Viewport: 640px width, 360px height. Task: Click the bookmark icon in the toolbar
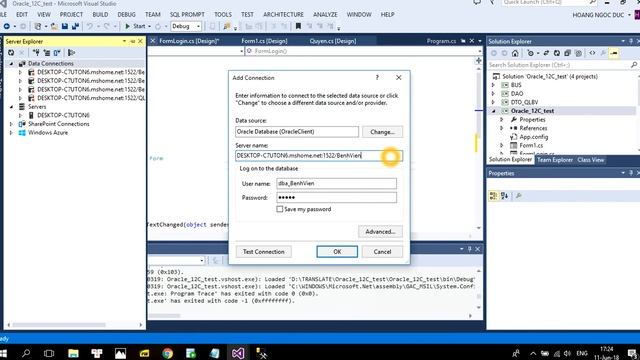coord(298,26)
